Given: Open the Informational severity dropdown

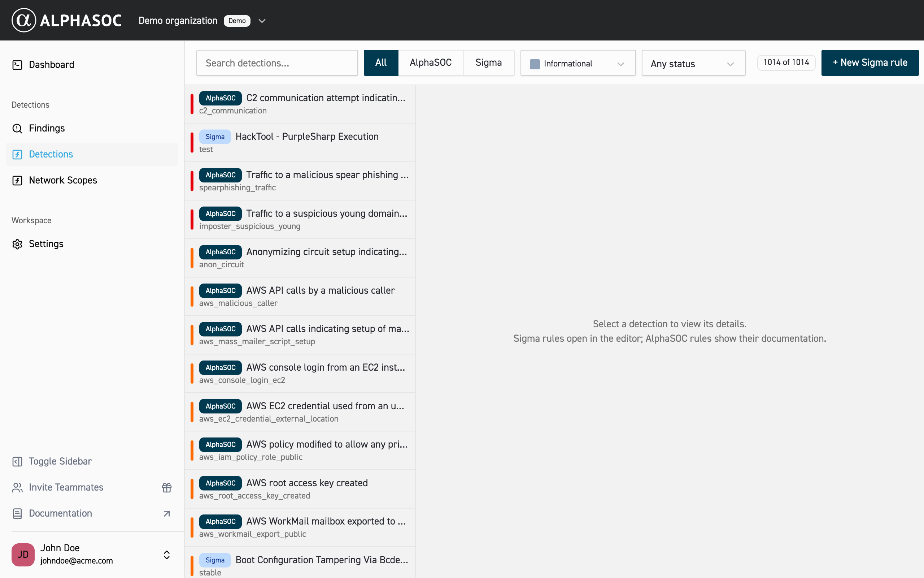Looking at the screenshot, I should 578,63.
